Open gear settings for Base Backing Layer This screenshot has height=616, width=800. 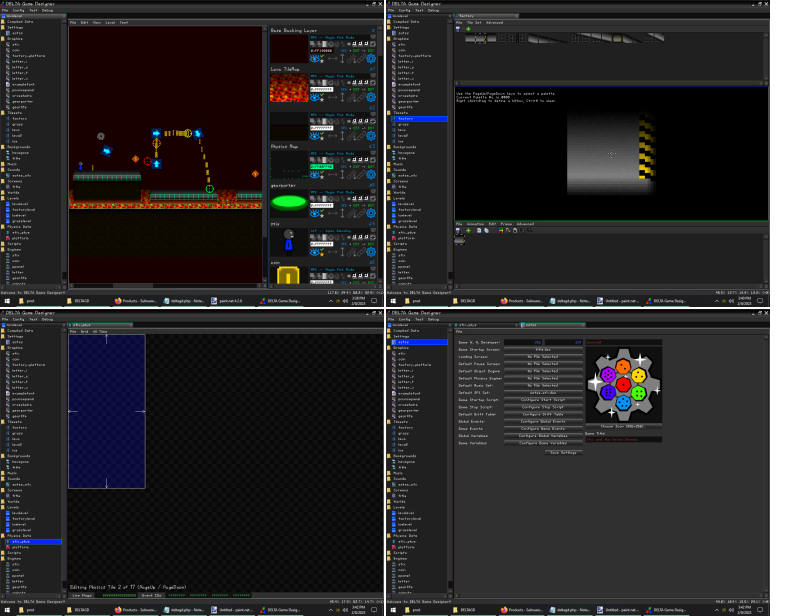point(371,59)
